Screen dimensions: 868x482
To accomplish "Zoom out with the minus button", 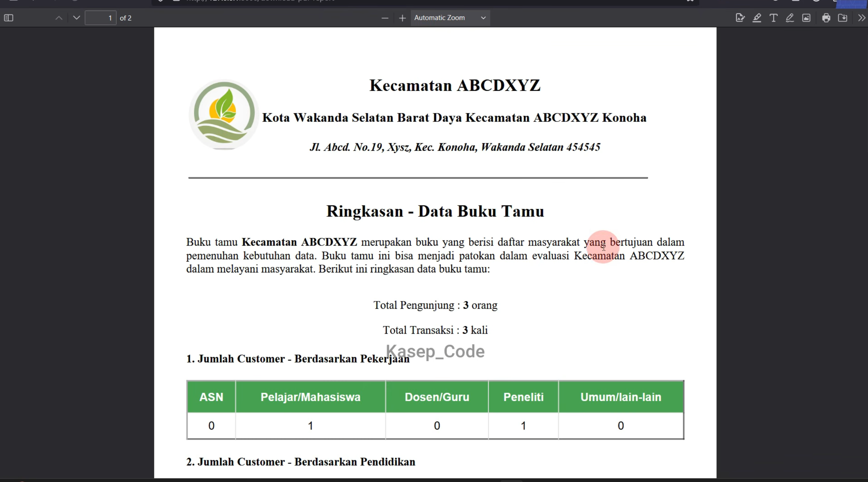I will pyautogui.click(x=385, y=18).
